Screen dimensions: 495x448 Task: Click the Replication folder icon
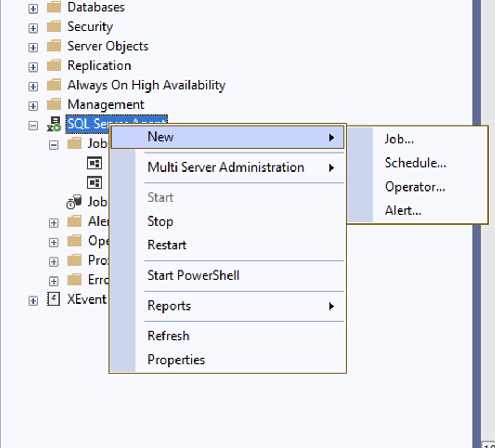(54, 65)
